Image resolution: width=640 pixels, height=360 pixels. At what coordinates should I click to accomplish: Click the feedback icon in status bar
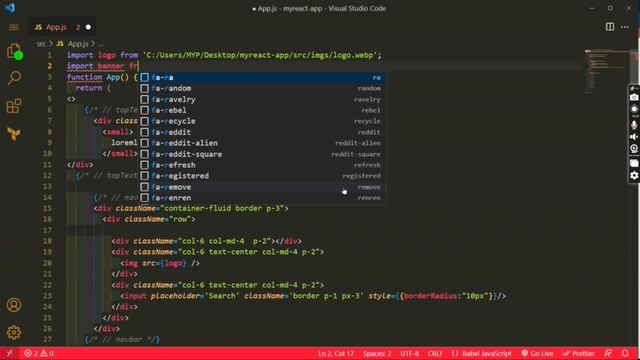coord(608,353)
